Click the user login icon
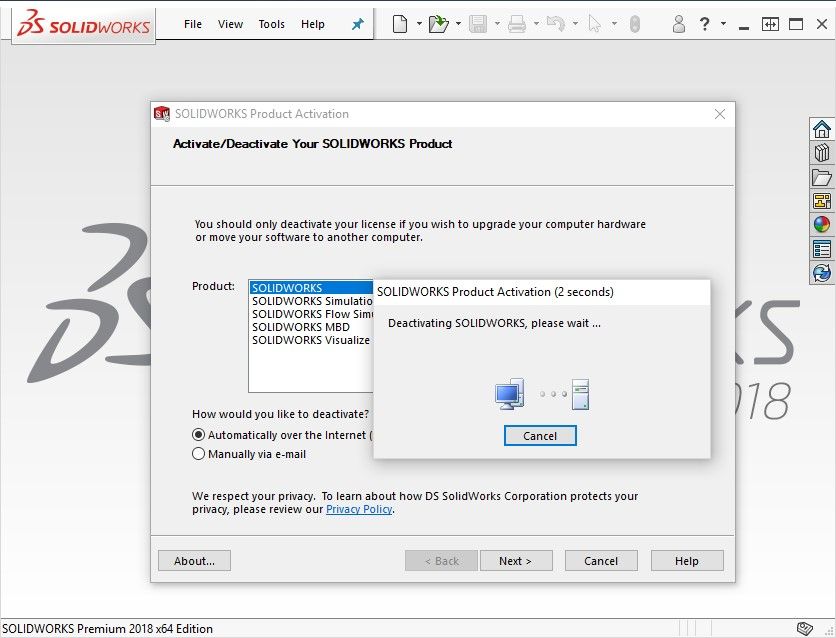 point(679,24)
